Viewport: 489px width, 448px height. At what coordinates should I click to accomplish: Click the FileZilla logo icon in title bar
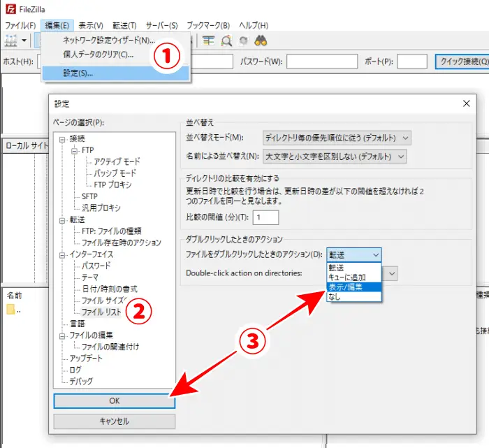click(x=10, y=9)
